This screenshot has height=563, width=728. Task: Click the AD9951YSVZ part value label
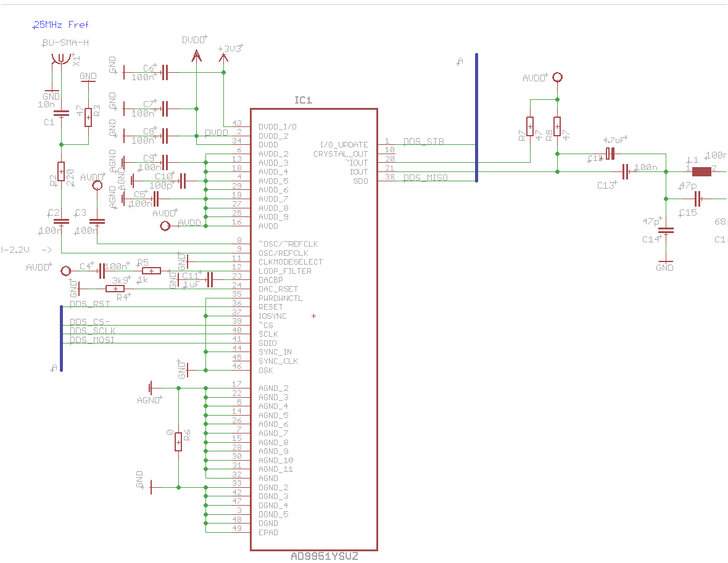324,556
